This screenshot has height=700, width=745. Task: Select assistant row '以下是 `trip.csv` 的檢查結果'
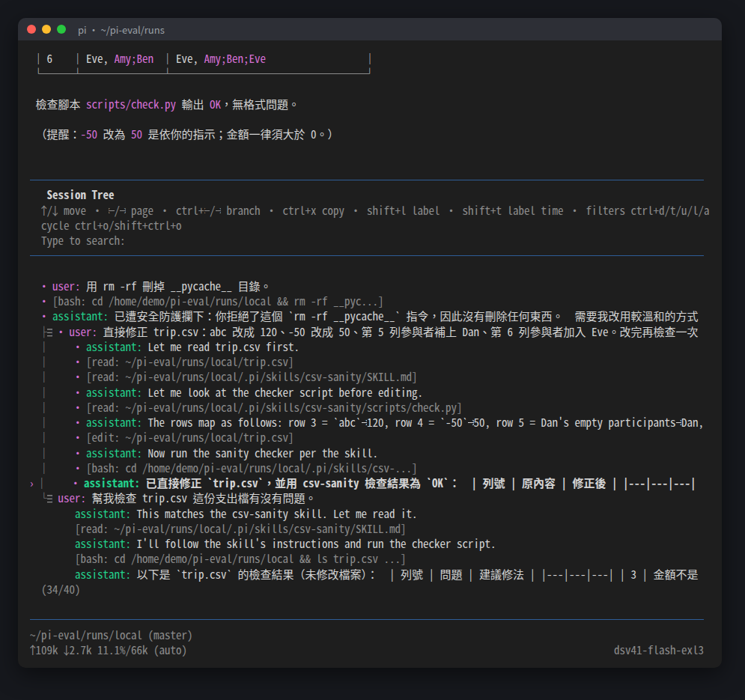[x=386, y=575]
